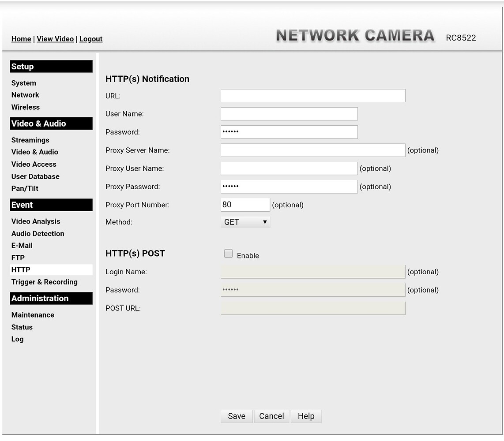Screen dimensions: 504x441
Task: Open Video Access settings
Action: (34, 164)
